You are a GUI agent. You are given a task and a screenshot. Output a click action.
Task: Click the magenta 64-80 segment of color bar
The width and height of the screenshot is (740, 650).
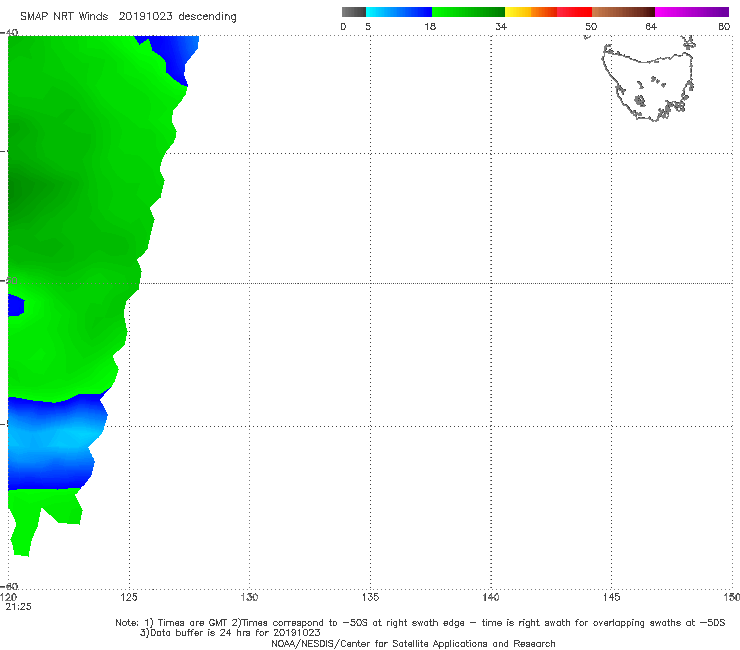point(691,12)
